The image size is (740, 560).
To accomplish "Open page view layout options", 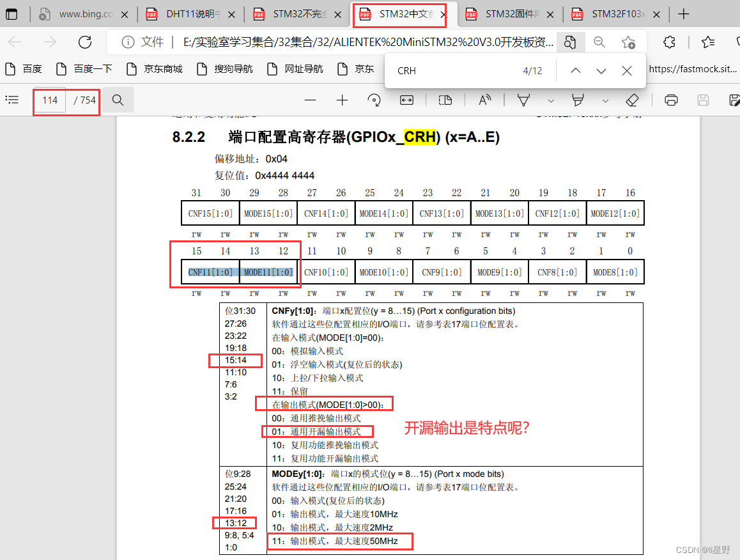I will [x=445, y=100].
